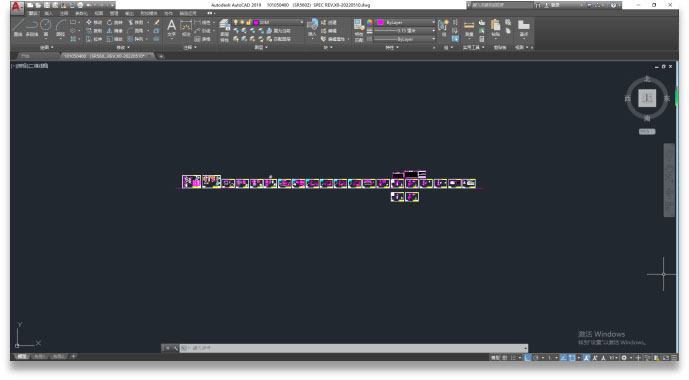Viewport: 689px width, 380px height.
Task: Open the Home (默认) ribbon tab
Action: pos(33,13)
